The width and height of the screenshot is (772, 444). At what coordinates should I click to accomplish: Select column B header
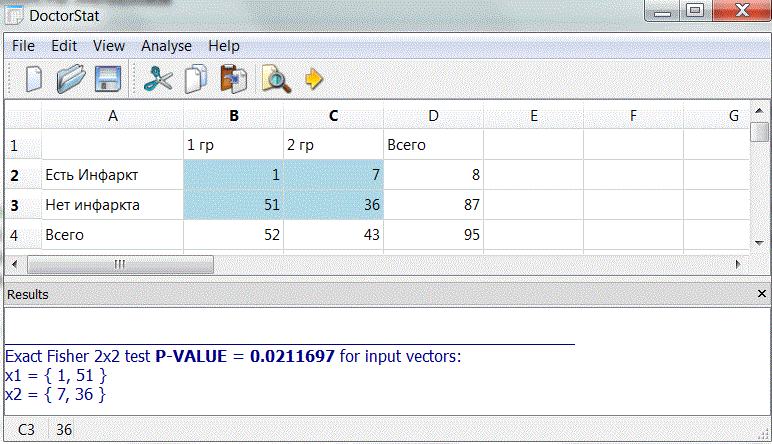[233, 116]
